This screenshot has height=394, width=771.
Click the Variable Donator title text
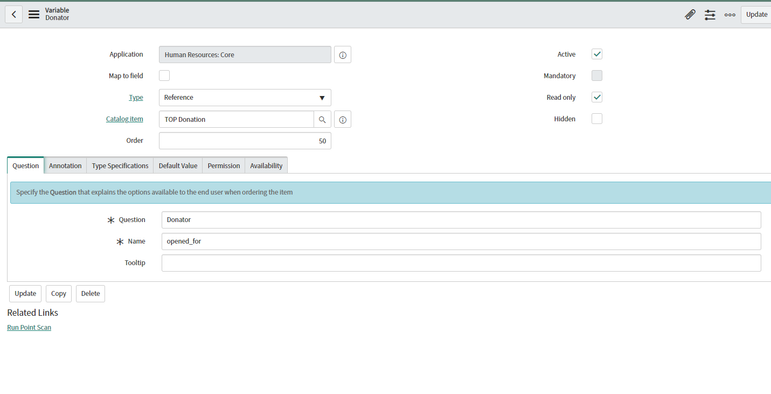click(x=57, y=14)
